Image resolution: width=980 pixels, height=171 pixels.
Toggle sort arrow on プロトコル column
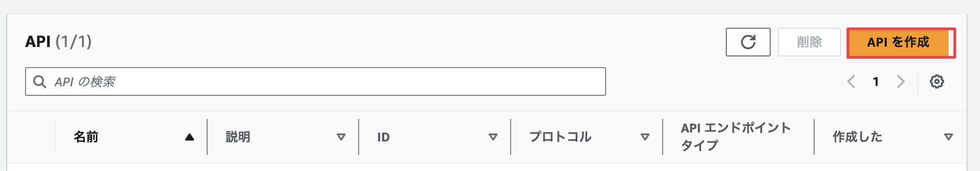click(x=645, y=137)
